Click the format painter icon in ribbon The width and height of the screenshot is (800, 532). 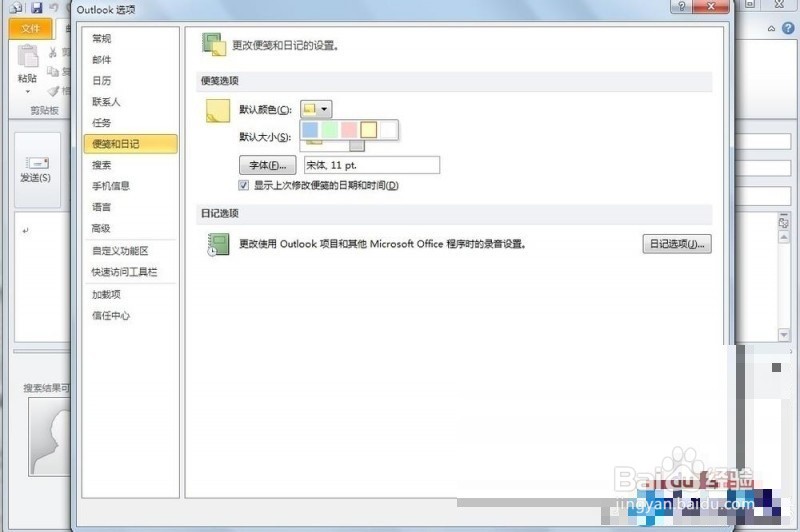click(53, 91)
